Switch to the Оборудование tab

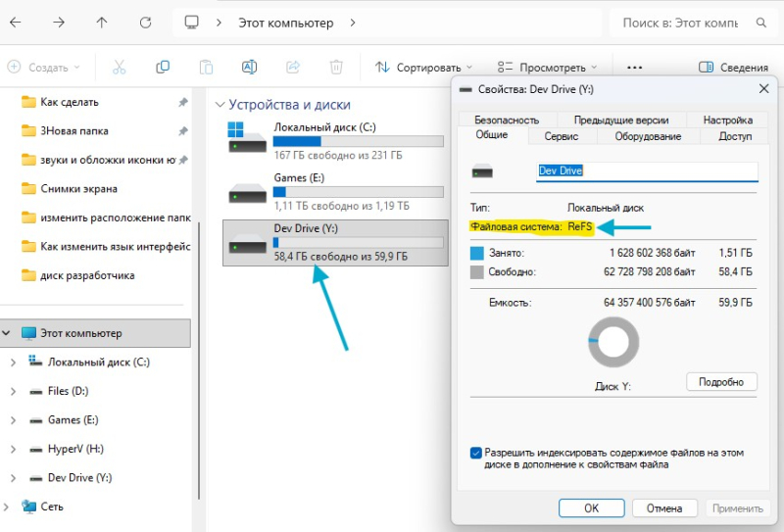648,136
